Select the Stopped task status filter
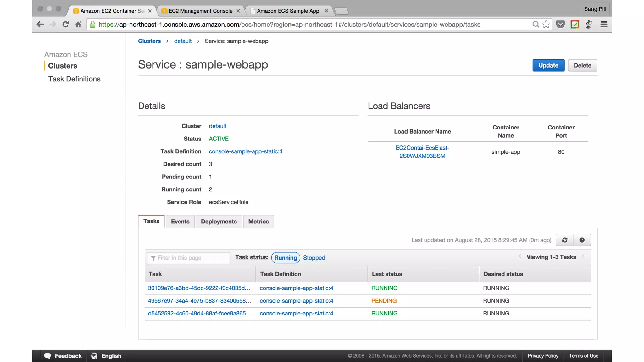Viewport: 644px width, 362px height. click(x=314, y=258)
